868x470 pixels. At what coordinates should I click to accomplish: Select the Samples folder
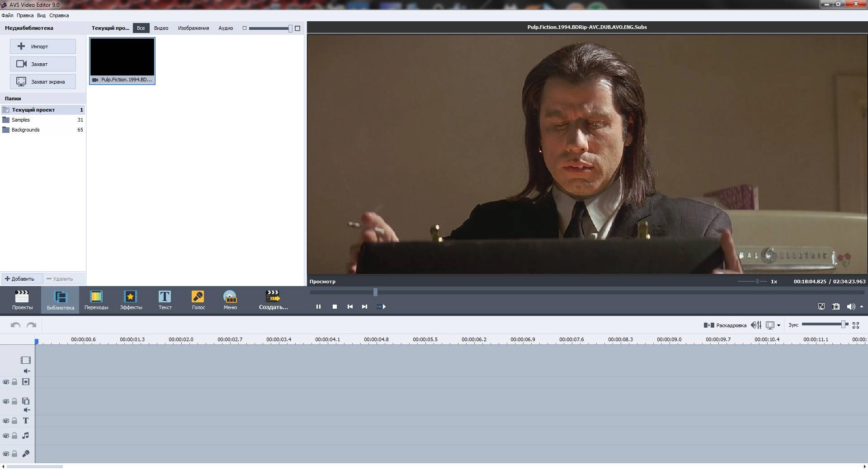(x=43, y=120)
